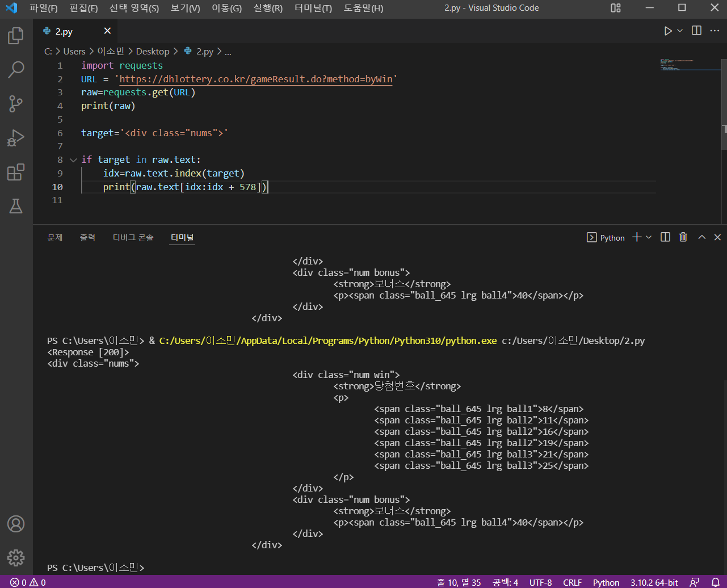Viewport: 727px width, 588px height.
Task: Click '<Response [200]>' text in terminal
Action: tap(88, 352)
